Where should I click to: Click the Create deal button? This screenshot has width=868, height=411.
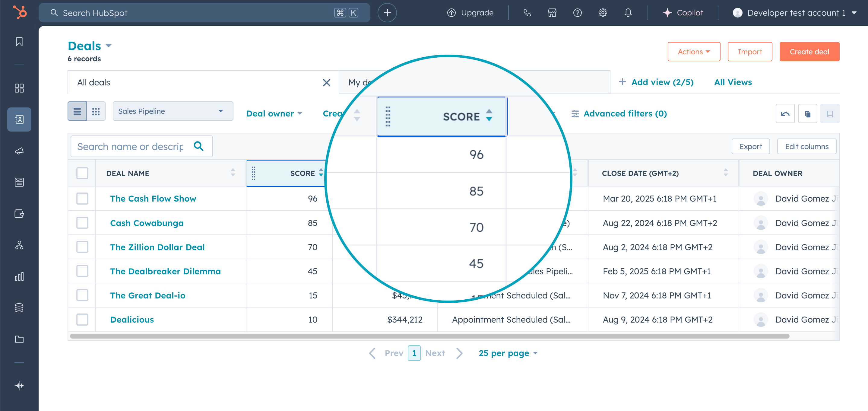point(809,52)
